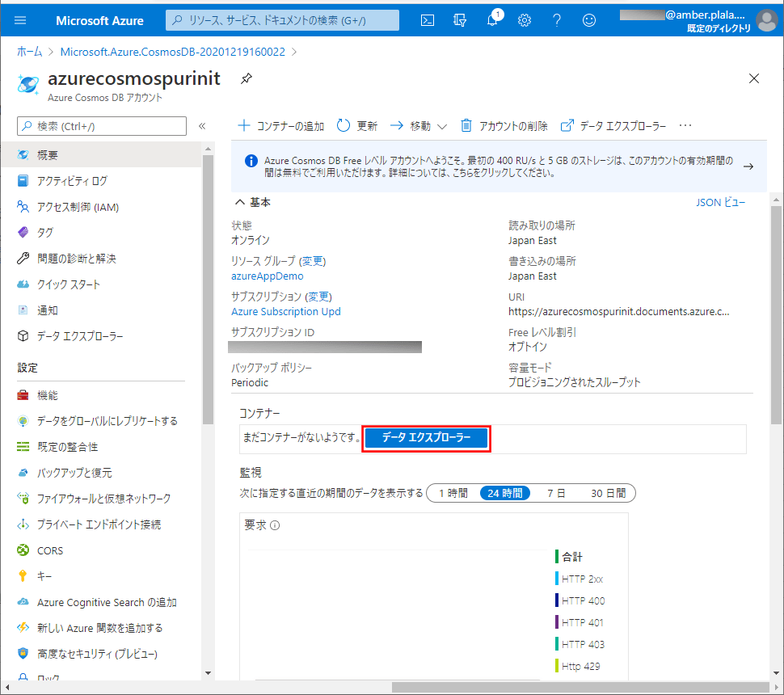The image size is (784, 695).
Task: Open the azureAppDemo resource group
Action: click(267, 276)
